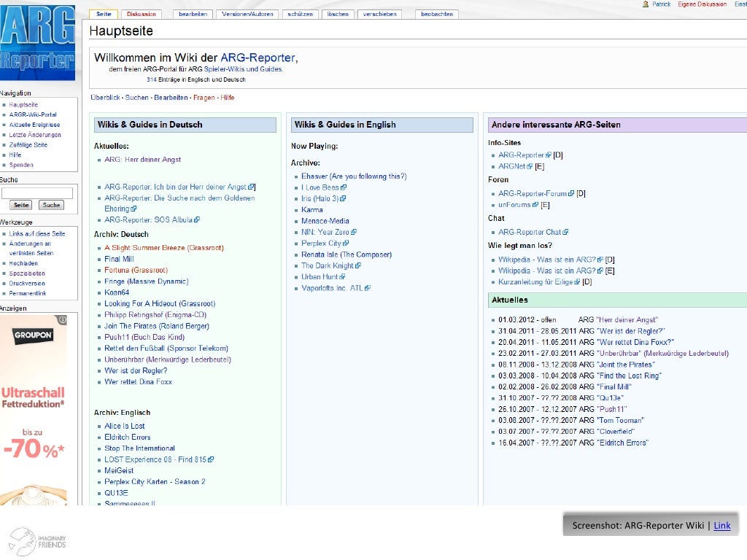Open the Final Mill link in the Archiv: Deutsch list
This screenshot has width=747, height=560.
[x=119, y=259]
